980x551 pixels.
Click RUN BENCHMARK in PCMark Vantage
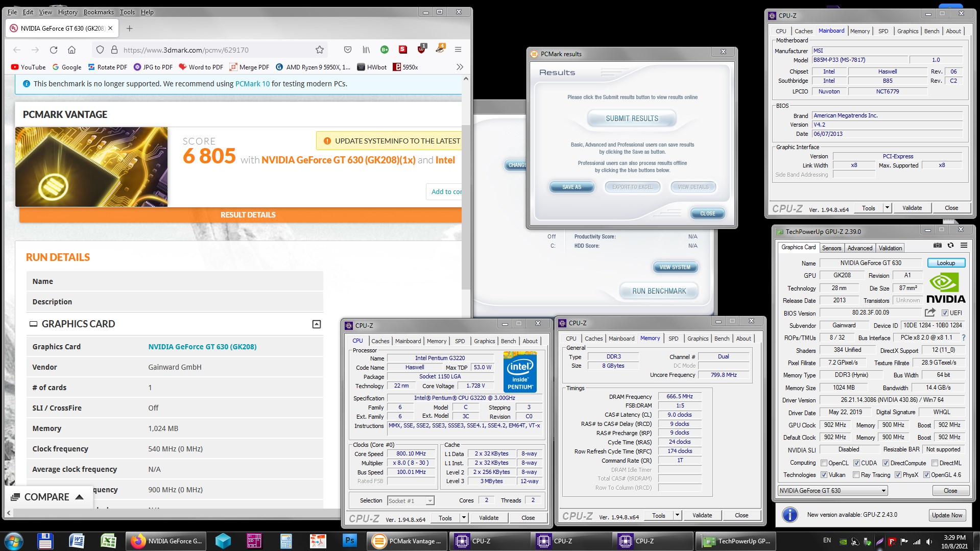pyautogui.click(x=659, y=291)
